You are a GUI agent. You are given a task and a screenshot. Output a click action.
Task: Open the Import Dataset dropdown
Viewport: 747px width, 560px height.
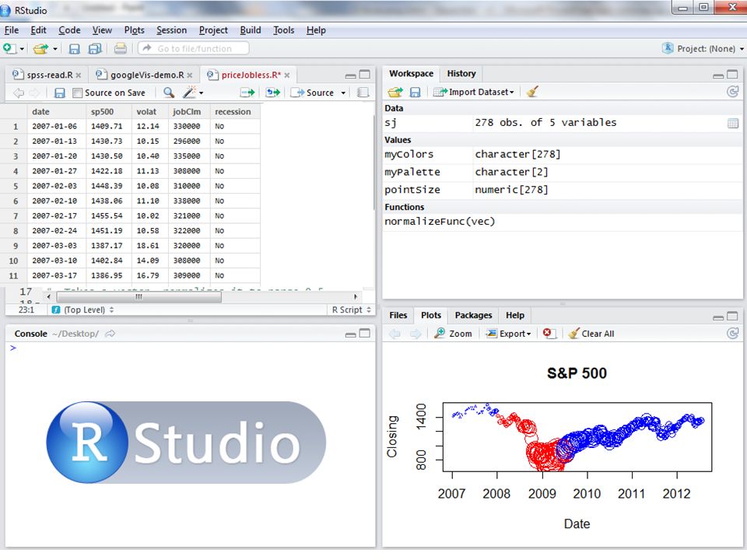pos(474,92)
